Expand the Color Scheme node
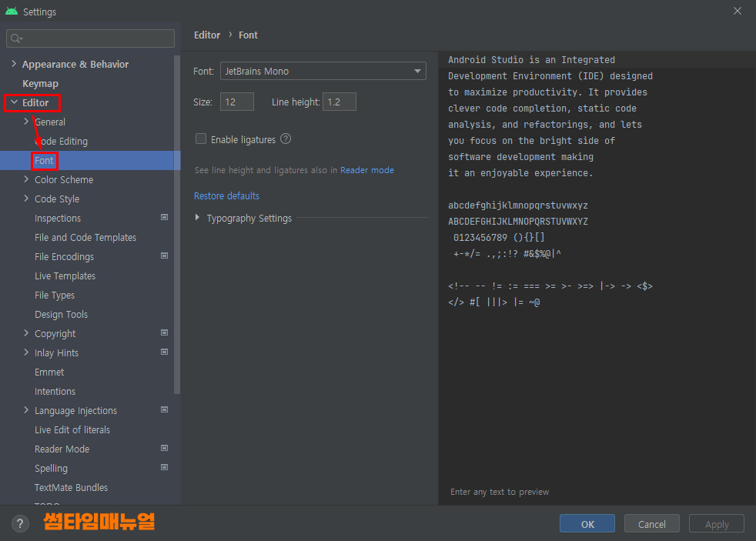This screenshot has width=756, height=541. tap(26, 179)
